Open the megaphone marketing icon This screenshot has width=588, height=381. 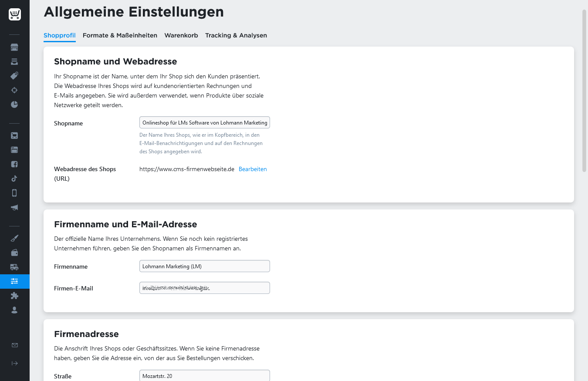[14, 207]
